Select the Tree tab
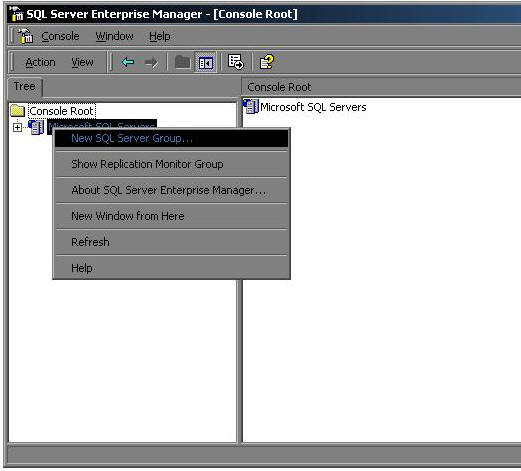This screenshot has width=521, height=471. point(25,87)
